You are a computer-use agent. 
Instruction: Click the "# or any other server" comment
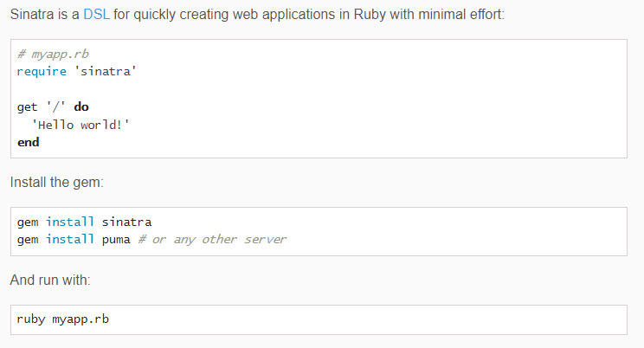click(x=212, y=239)
